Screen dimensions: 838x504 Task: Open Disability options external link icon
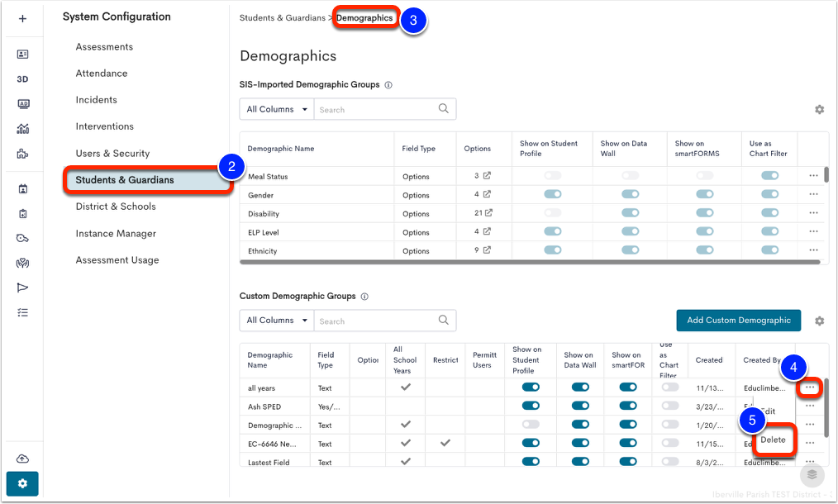point(488,212)
